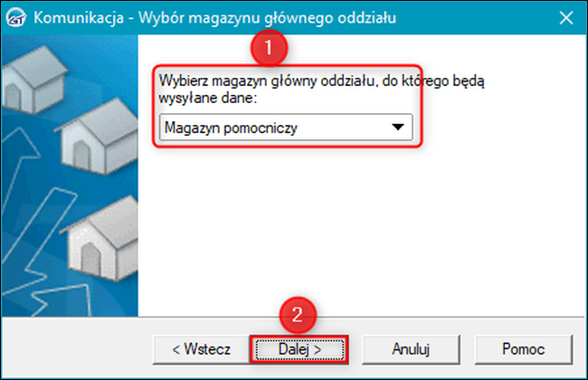Click the word 'Komunikacja' in the title
The image size is (588, 380).
coord(71,18)
